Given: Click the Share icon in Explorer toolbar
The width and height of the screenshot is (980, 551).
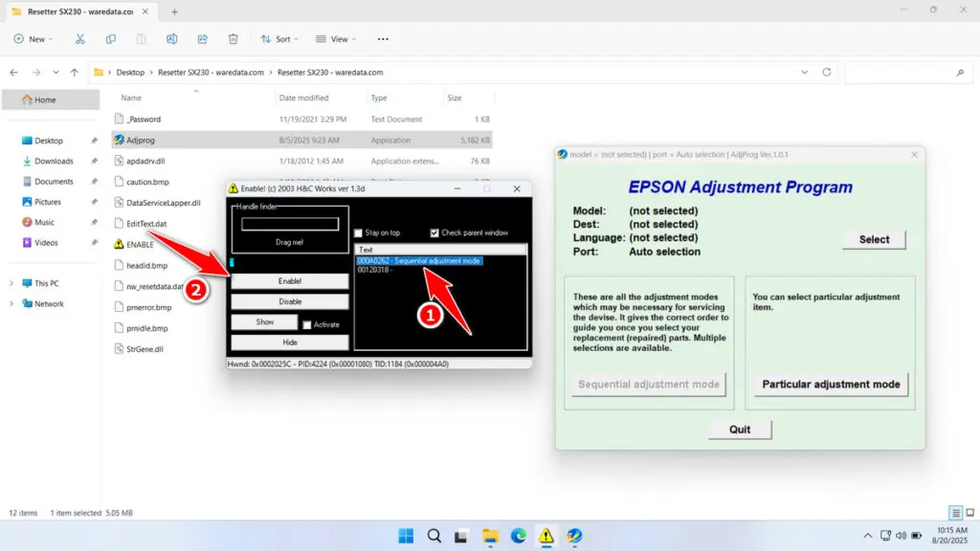Looking at the screenshot, I should pos(201,38).
